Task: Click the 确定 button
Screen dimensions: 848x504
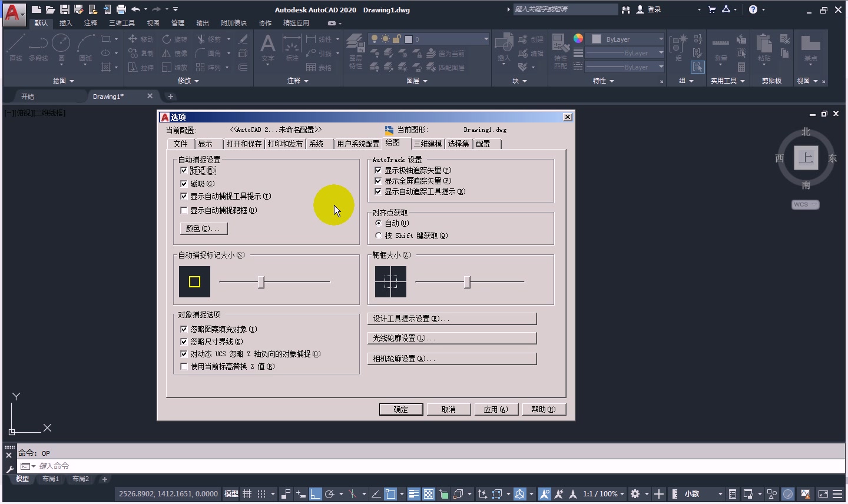Action: (401, 409)
